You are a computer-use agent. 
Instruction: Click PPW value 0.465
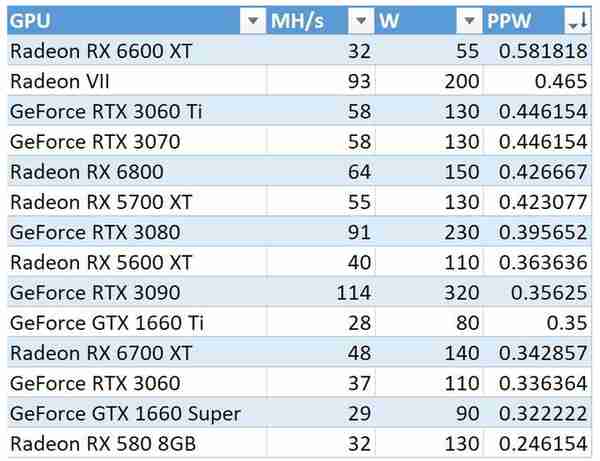coord(561,81)
